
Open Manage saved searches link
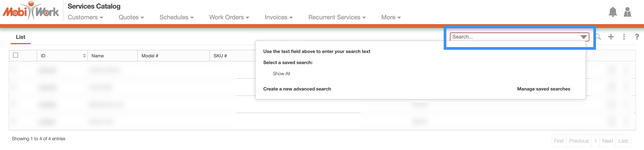click(x=543, y=89)
